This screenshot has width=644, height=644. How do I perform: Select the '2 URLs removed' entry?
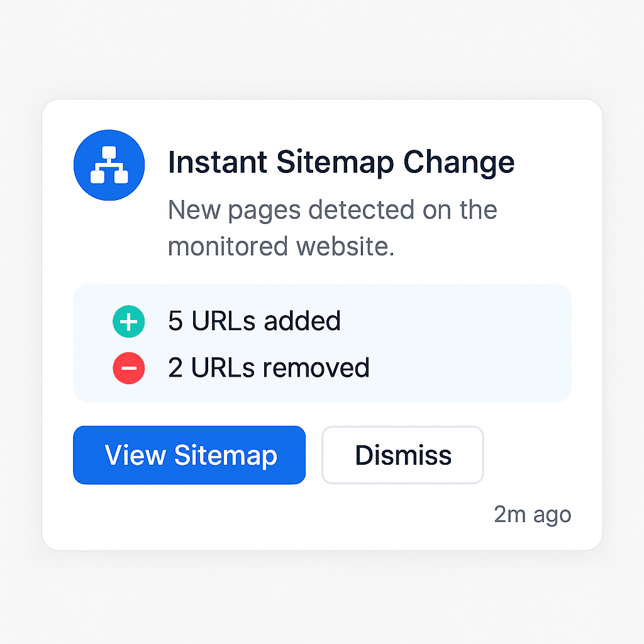point(268,368)
